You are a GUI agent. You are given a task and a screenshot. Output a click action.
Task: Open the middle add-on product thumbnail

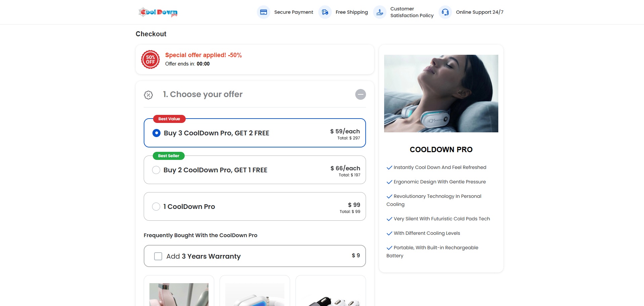[x=255, y=294]
